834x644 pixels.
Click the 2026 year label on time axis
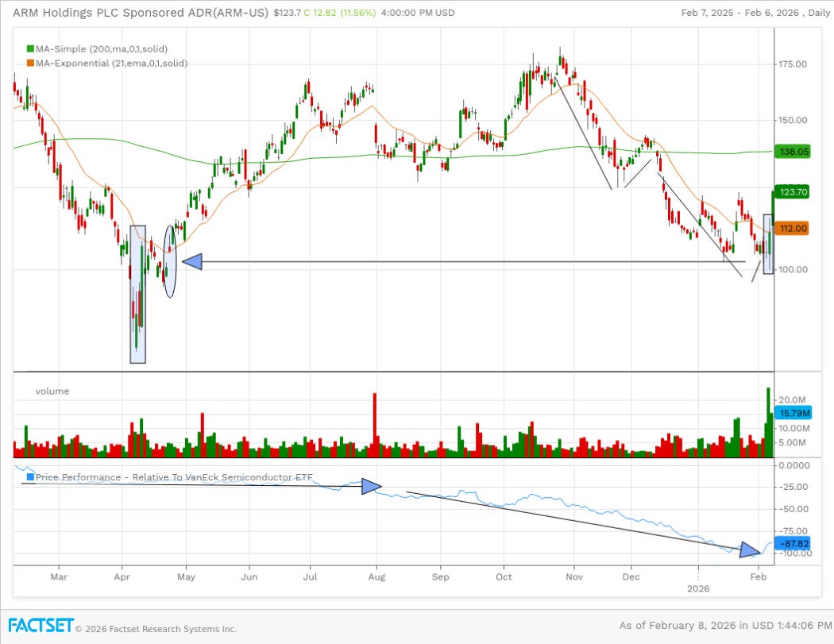pyautogui.click(x=698, y=588)
